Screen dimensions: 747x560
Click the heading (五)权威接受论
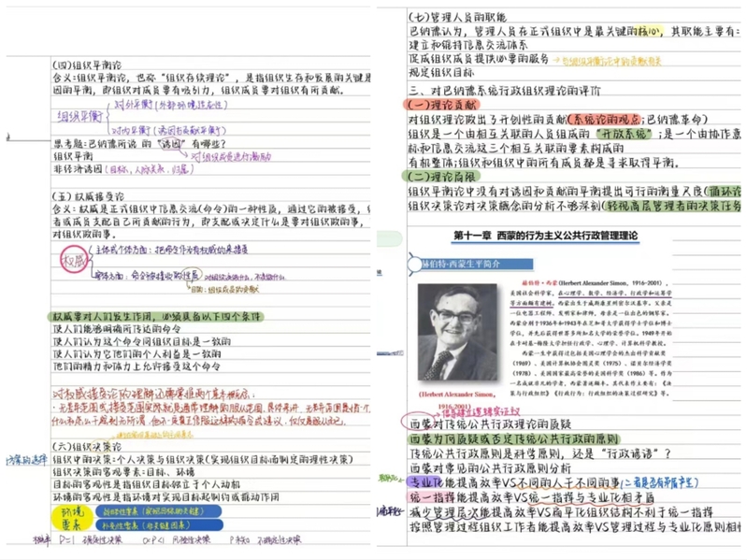(x=88, y=196)
